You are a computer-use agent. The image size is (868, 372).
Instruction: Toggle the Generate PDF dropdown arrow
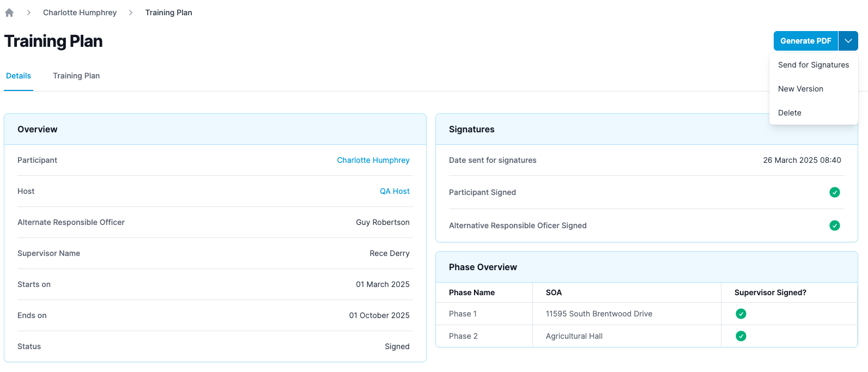point(848,41)
